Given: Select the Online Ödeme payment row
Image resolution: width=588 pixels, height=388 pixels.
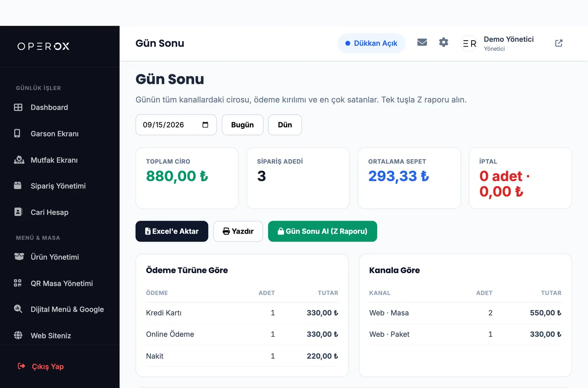Looking at the screenshot, I should point(242,334).
